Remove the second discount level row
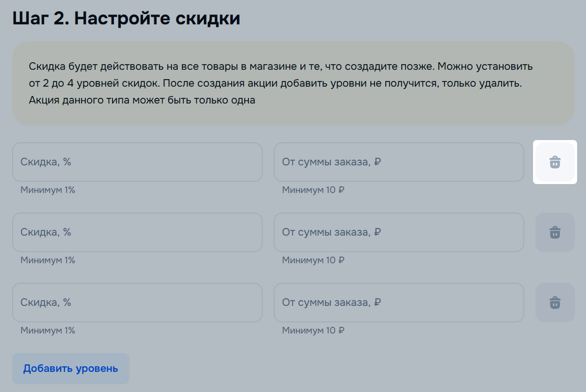This screenshot has height=392, width=586. (555, 232)
